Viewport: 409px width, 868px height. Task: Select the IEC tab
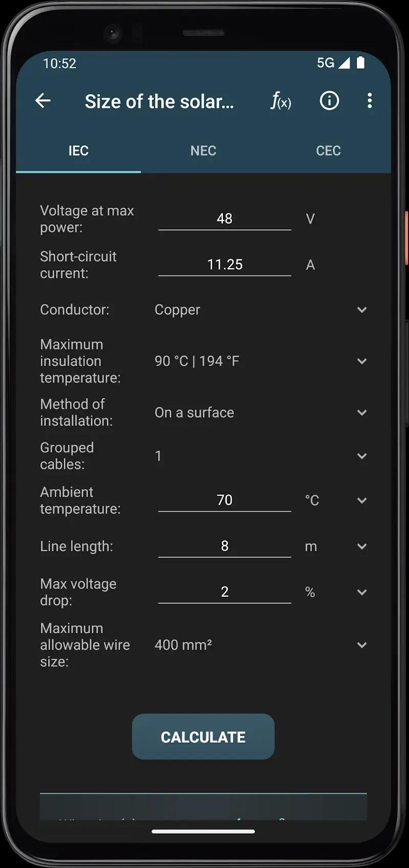(x=78, y=150)
